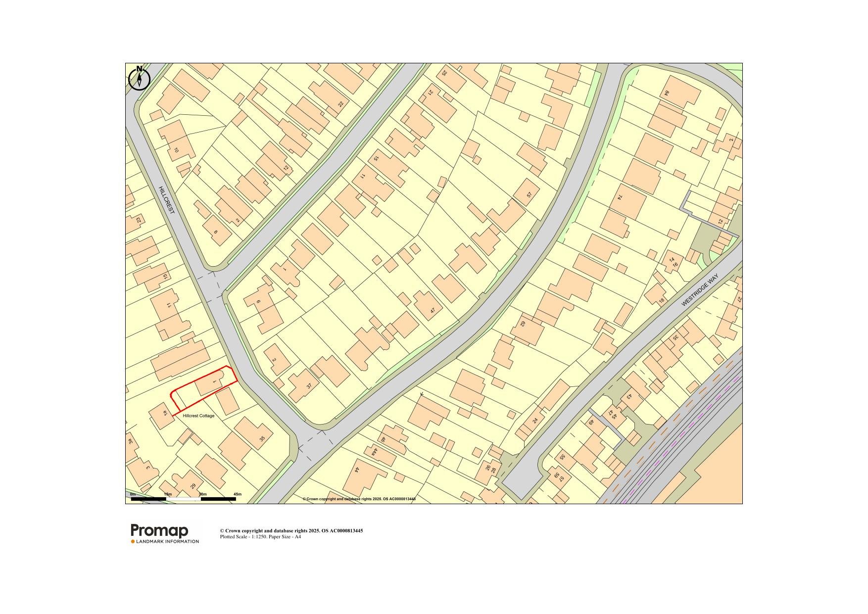Screen dimensions: 868x614
Task: Click building number 74
Action: click(619, 197)
